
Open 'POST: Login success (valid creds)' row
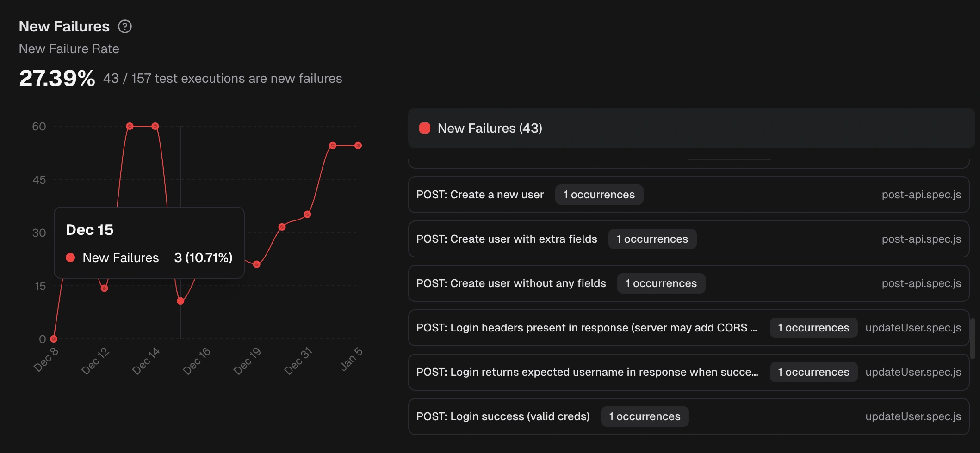(503, 416)
